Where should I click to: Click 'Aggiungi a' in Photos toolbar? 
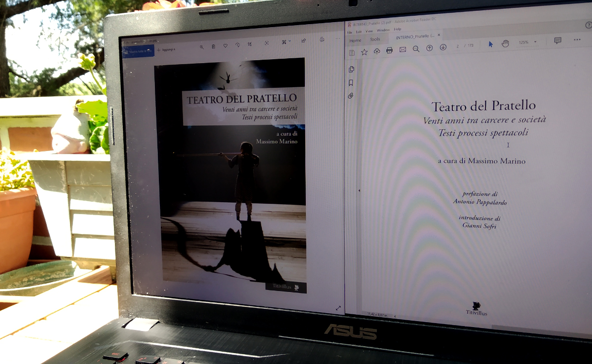166,50
